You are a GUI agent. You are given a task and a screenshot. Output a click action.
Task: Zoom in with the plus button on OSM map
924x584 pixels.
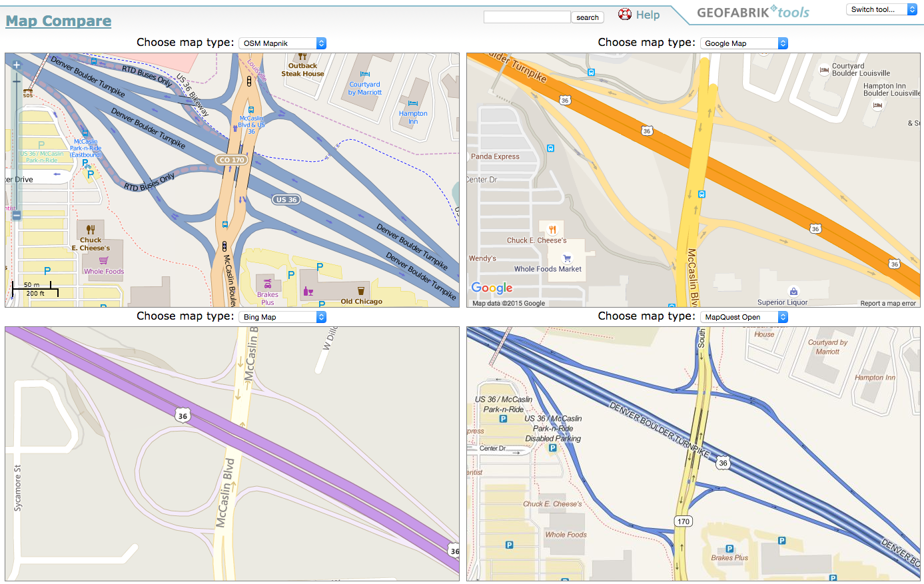[x=17, y=65]
